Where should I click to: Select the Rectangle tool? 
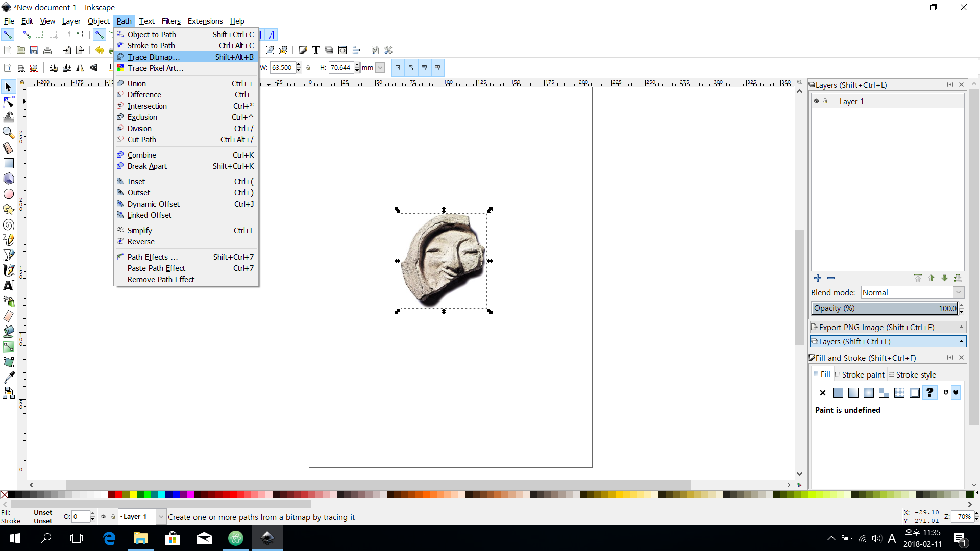(8, 163)
